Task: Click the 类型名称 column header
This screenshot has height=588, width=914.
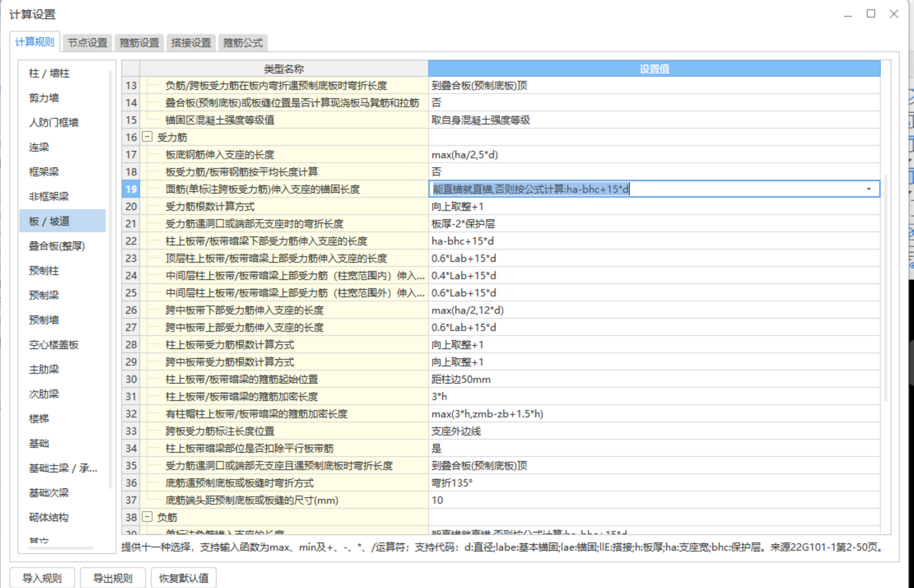Action: [284, 69]
